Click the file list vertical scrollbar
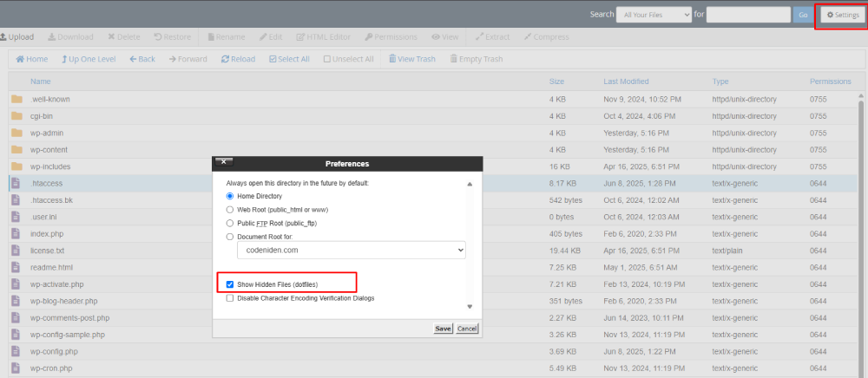 (861, 238)
